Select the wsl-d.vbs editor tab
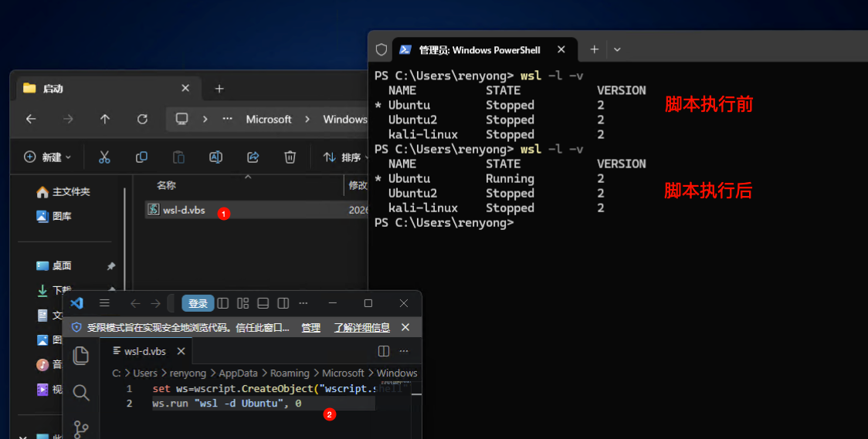Viewport: 868px width, 439px height. coord(146,351)
